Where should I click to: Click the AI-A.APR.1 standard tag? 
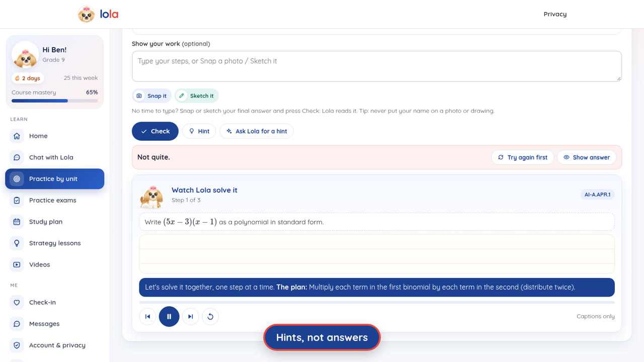pyautogui.click(x=597, y=195)
